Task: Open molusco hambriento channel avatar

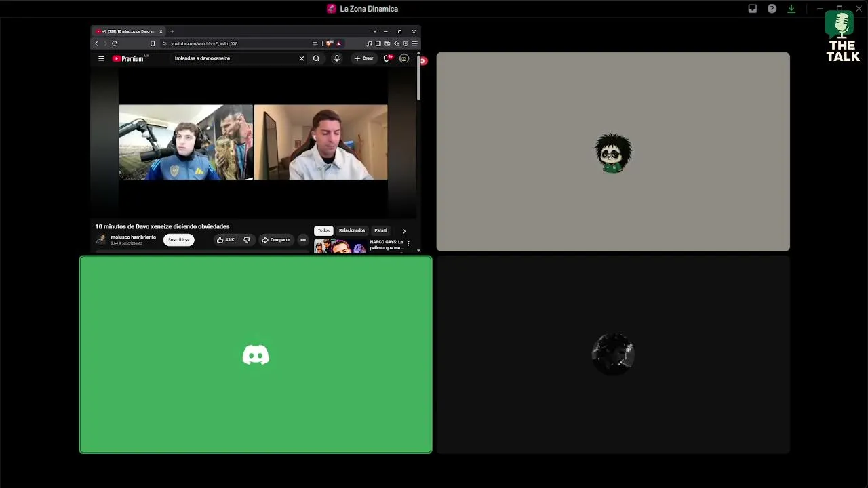Action: click(101, 240)
